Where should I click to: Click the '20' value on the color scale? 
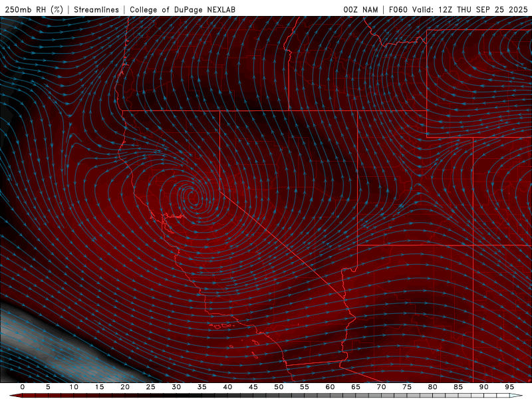click(125, 387)
